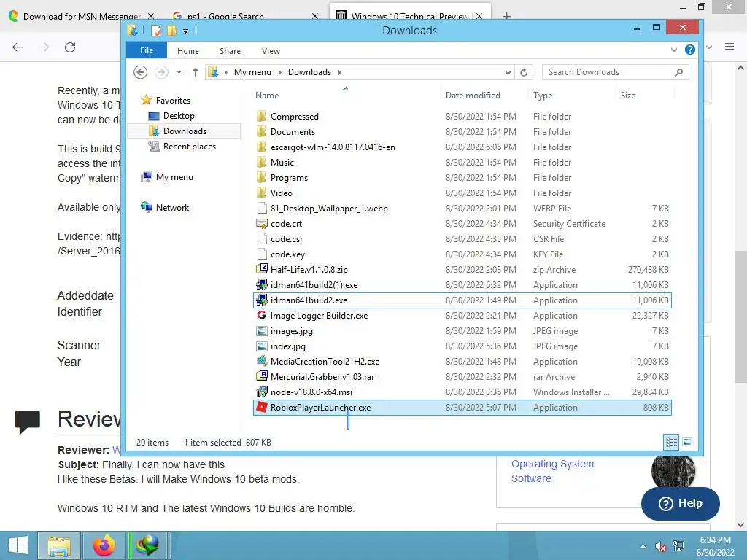Expand the Explorer ribbon chevron

(673, 50)
